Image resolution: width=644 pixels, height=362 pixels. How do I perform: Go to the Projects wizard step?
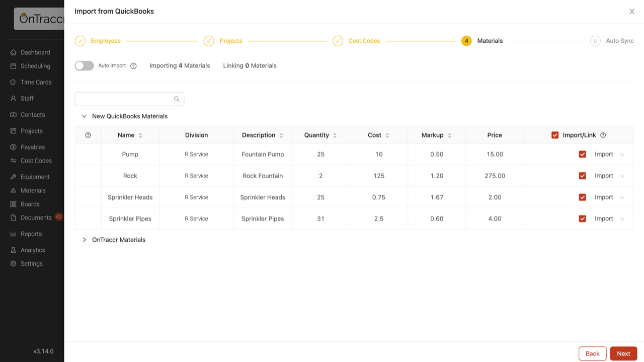pyautogui.click(x=223, y=41)
